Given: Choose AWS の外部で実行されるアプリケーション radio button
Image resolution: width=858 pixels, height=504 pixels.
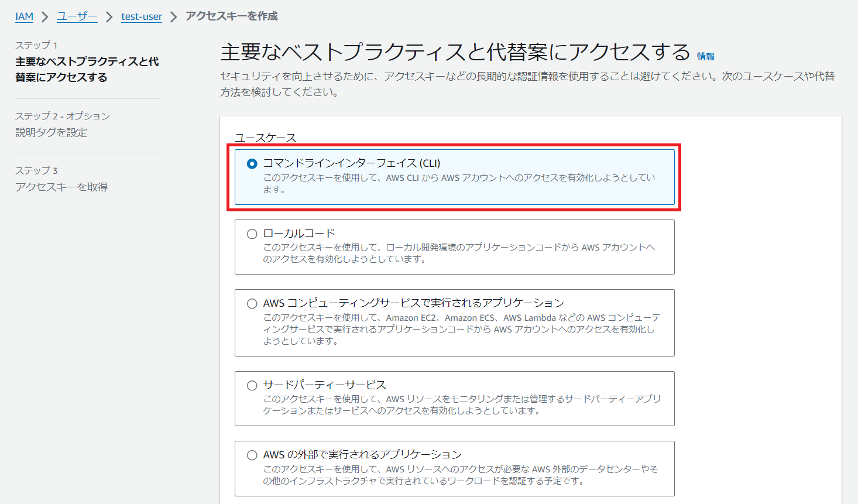Looking at the screenshot, I should coord(252,455).
